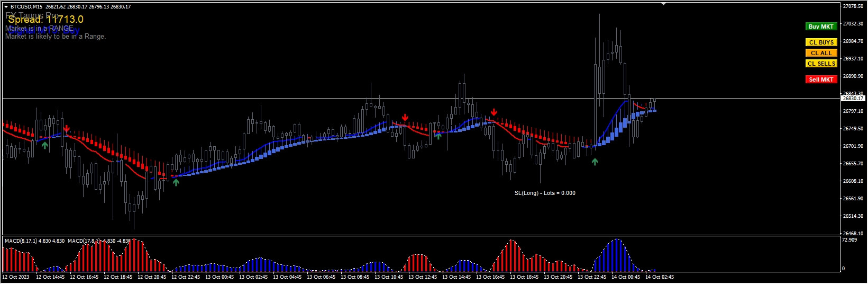
Task: Click the 26468.10 price scale value
Action: (x=853, y=234)
